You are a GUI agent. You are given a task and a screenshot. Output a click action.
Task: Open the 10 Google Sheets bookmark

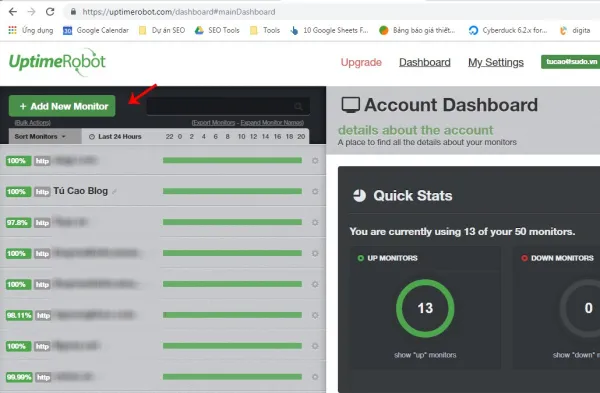pos(329,30)
